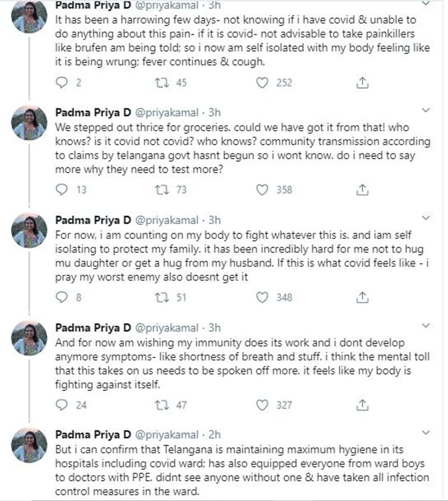448x501 pixels.
Task: Share the 'wishing my immunity' tweet
Action: [x=362, y=405]
